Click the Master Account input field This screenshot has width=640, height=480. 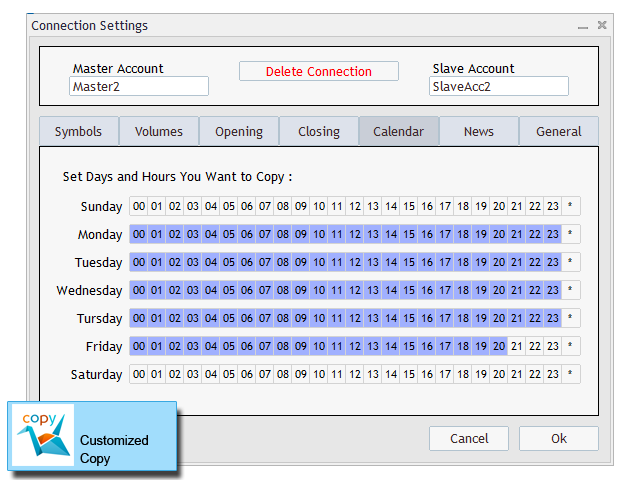(x=139, y=87)
